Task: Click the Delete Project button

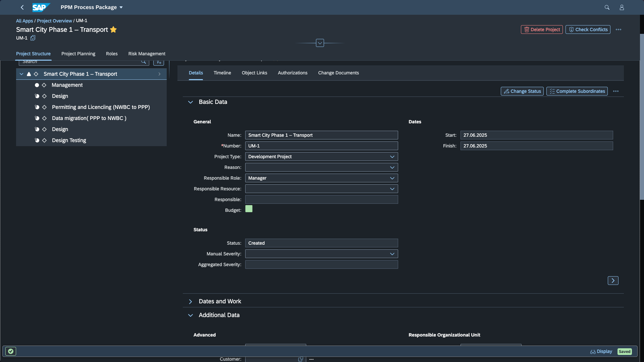Action: 541,29
